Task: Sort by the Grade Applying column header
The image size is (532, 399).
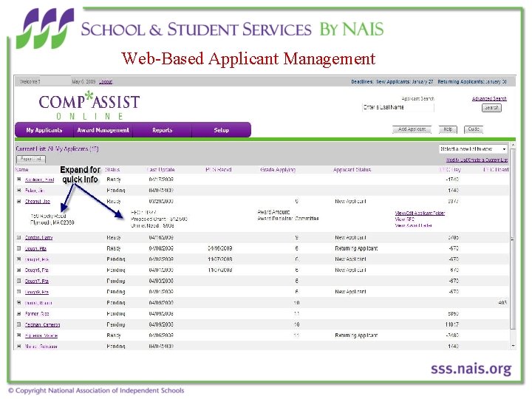Action: (278, 170)
